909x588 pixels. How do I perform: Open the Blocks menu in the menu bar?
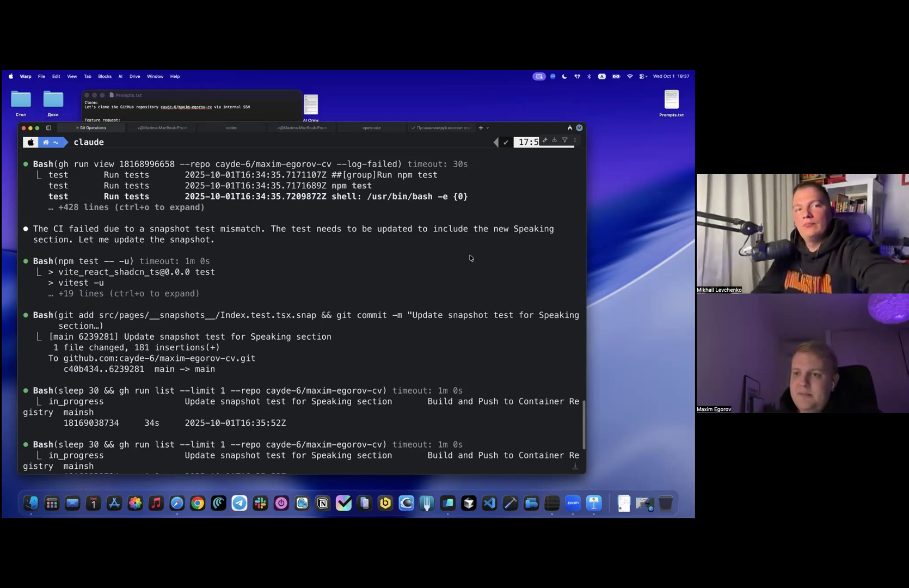coord(105,76)
